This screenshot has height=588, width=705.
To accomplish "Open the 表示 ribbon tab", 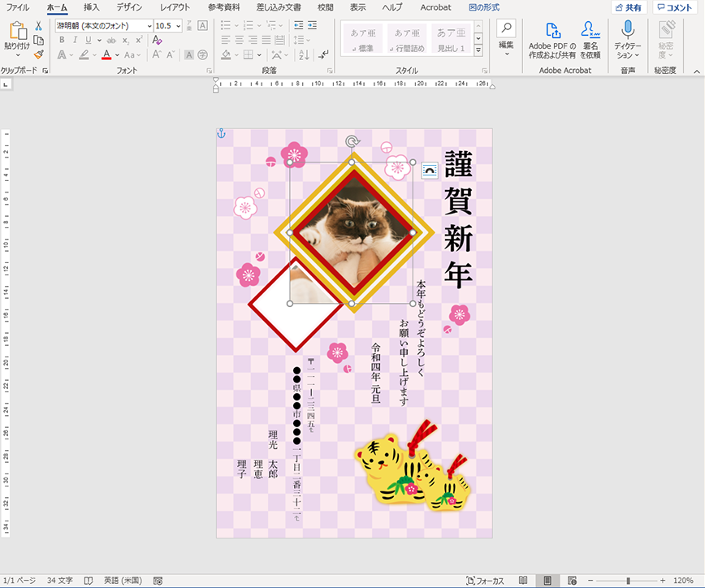I will click(357, 7).
